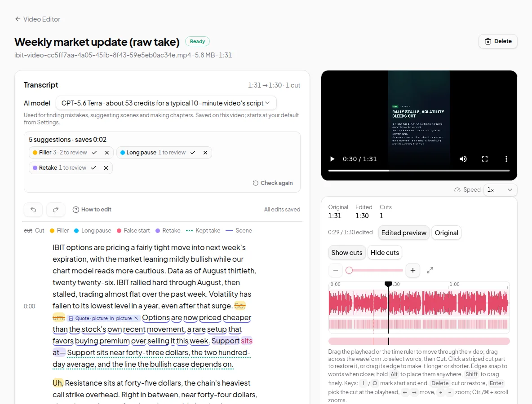Click the struck-through word 'So,'
The image size is (532, 404).
pyautogui.click(x=239, y=306)
